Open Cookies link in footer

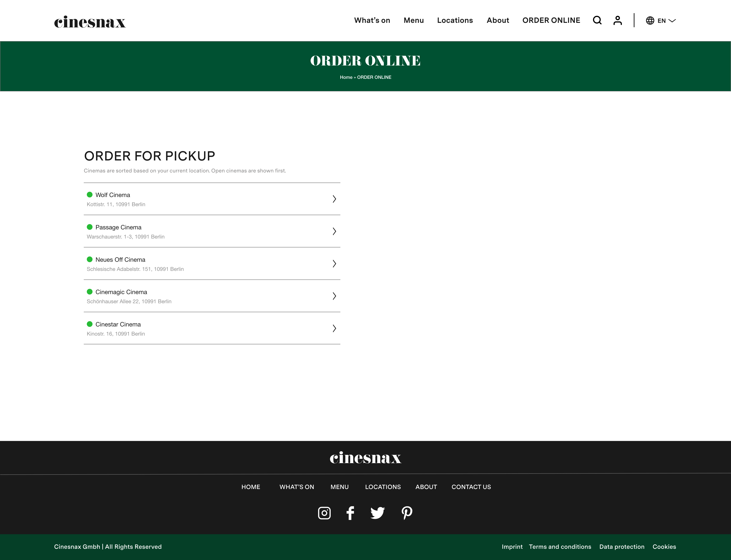664,547
